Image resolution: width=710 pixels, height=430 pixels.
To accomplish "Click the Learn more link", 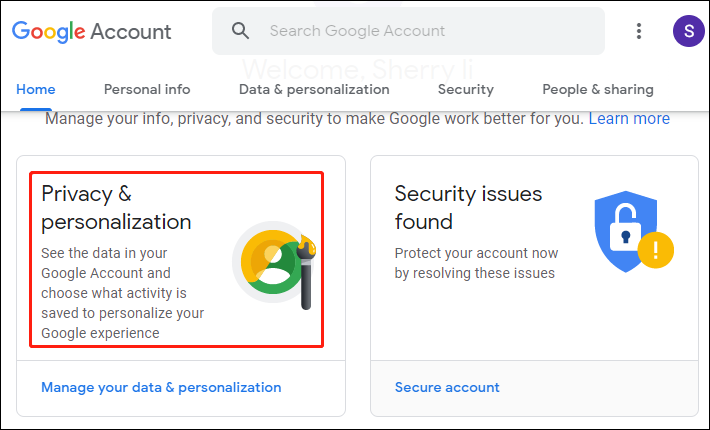I will pos(629,119).
